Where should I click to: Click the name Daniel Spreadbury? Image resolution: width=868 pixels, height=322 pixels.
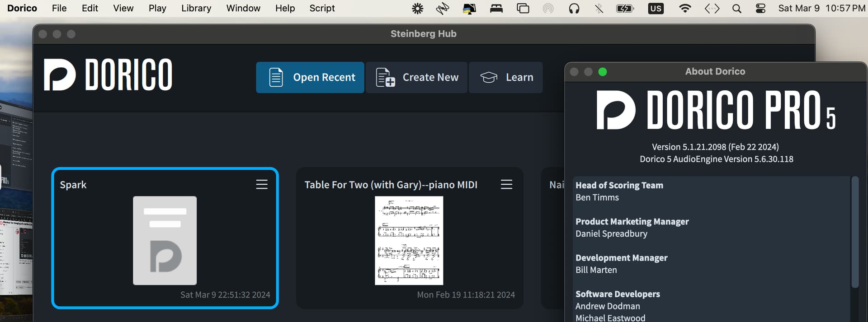[x=611, y=233]
